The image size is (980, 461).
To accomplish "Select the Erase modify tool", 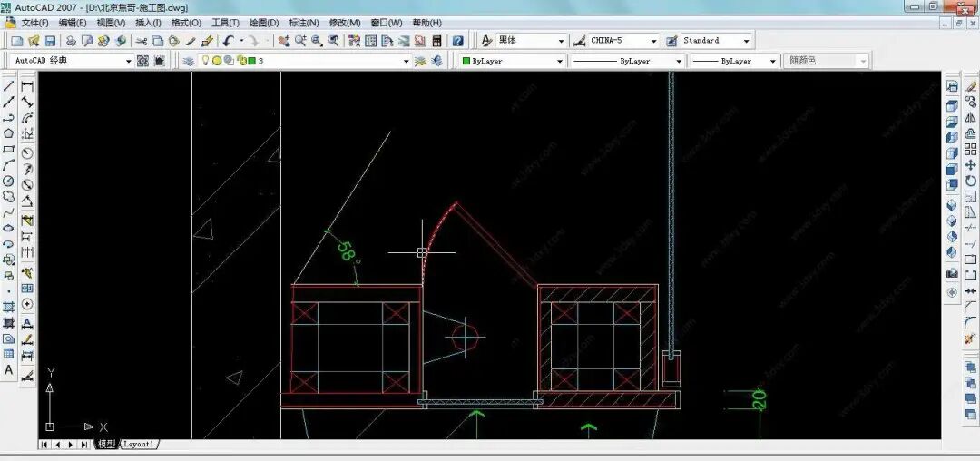I will [x=970, y=86].
